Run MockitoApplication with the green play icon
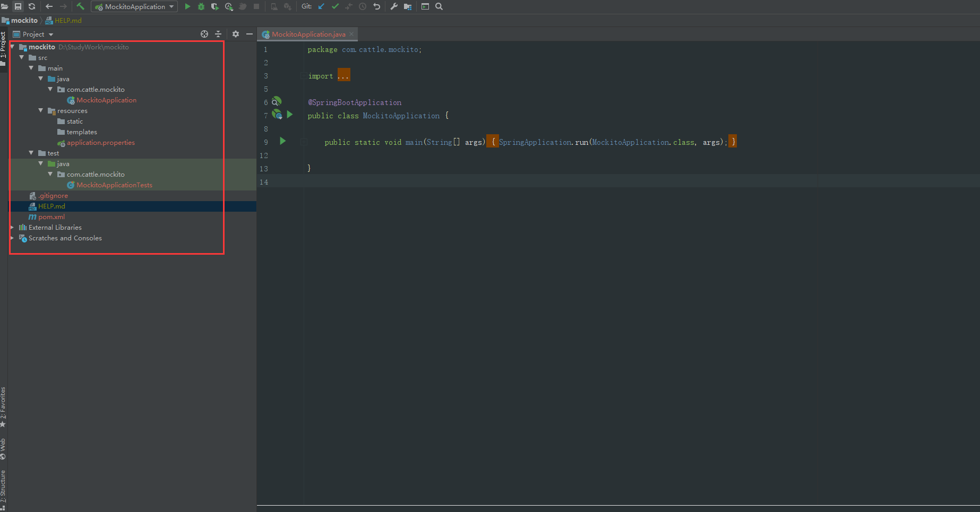The width and height of the screenshot is (980, 512). pyautogui.click(x=187, y=6)
